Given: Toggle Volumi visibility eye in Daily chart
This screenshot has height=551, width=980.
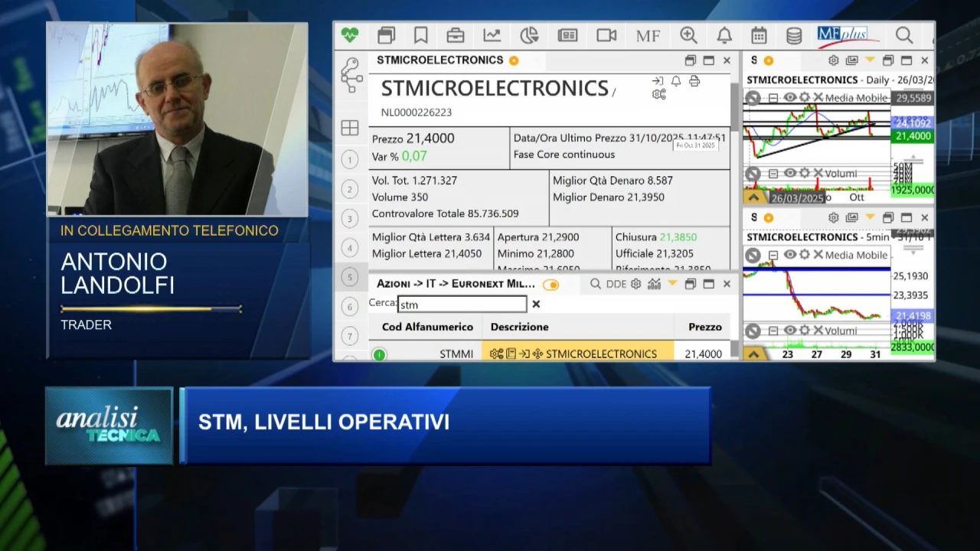Looking at the screenshot, I should (789, 174).
